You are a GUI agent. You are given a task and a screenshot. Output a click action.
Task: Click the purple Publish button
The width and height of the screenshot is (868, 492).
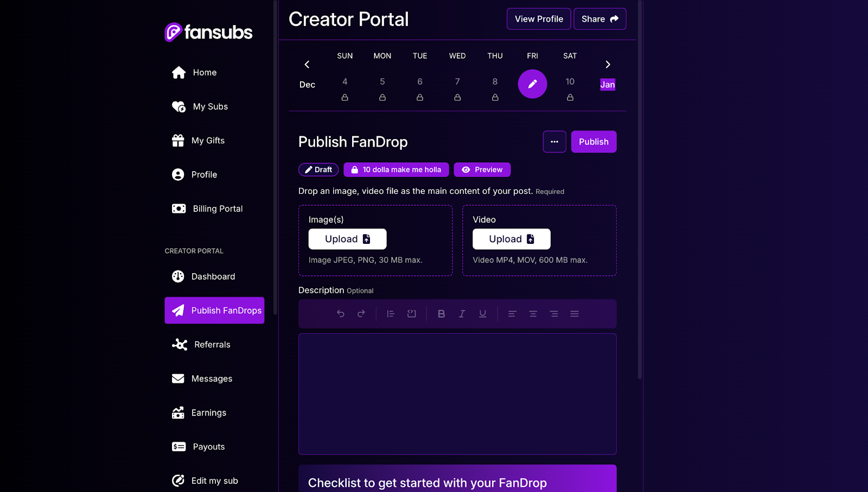click(593, 142)
